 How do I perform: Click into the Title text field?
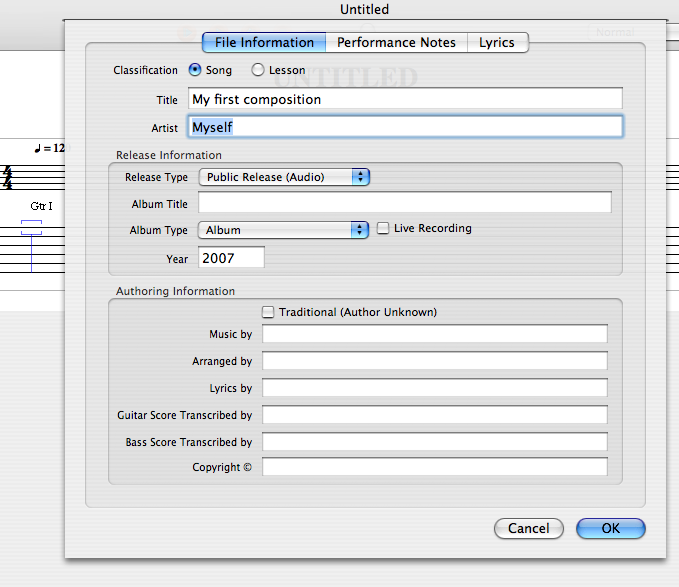coord(405,99)
